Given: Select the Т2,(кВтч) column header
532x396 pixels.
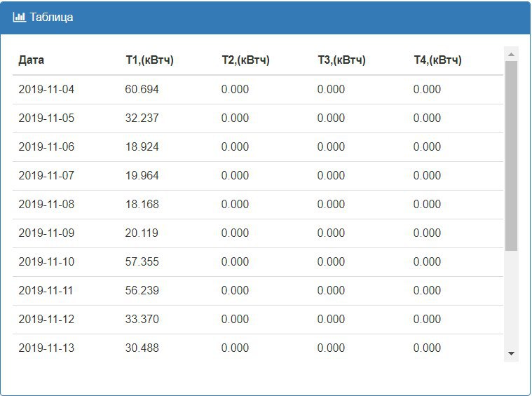Looking at the screenshot, I should click(x=245, y=60).
